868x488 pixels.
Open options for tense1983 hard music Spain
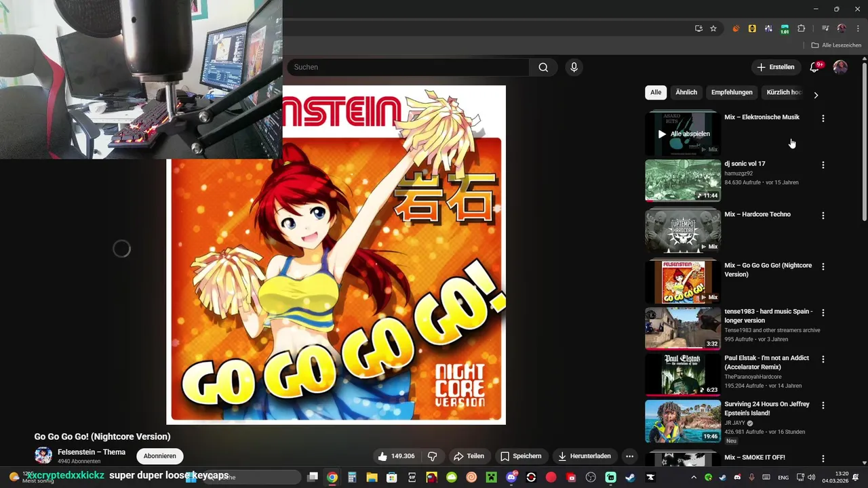[823, 312]
